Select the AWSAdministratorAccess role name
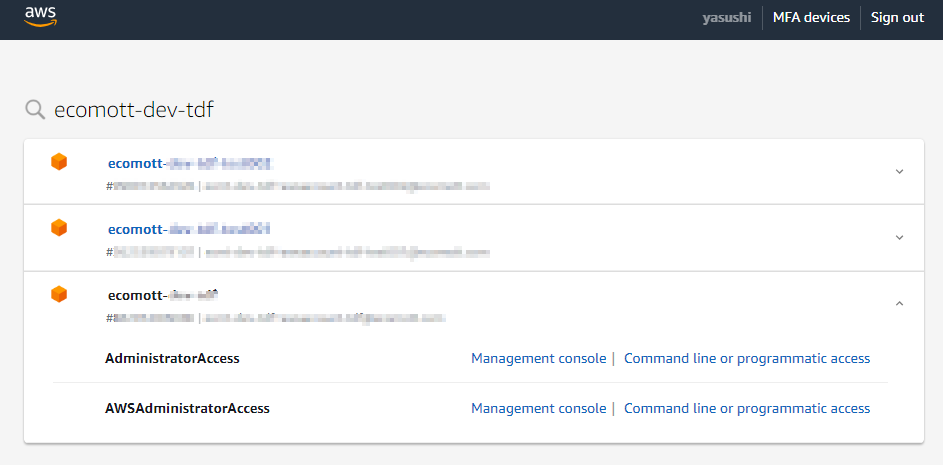The image size is (943, 465). click(187, 408)
